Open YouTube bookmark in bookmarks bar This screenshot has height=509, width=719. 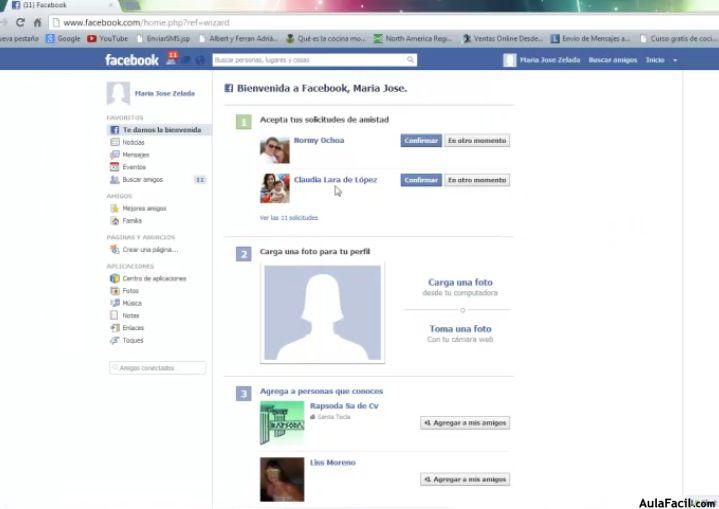108,39
